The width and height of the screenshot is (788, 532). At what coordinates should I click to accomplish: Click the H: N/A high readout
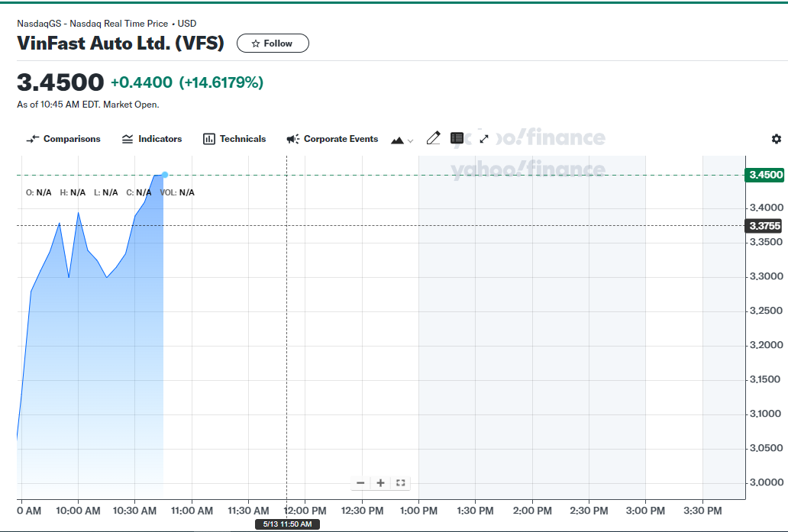73,192
